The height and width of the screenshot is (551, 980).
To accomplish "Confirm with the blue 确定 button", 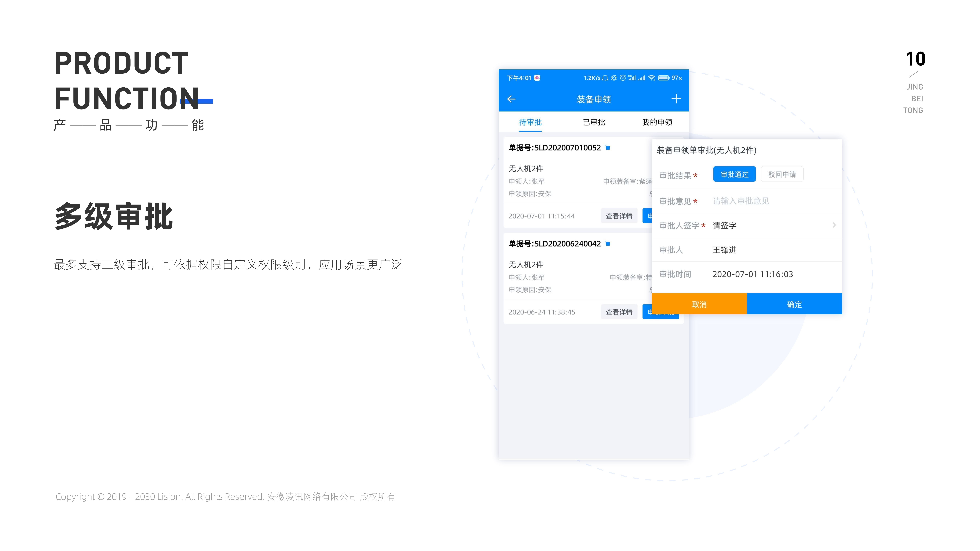I will 794,304.
